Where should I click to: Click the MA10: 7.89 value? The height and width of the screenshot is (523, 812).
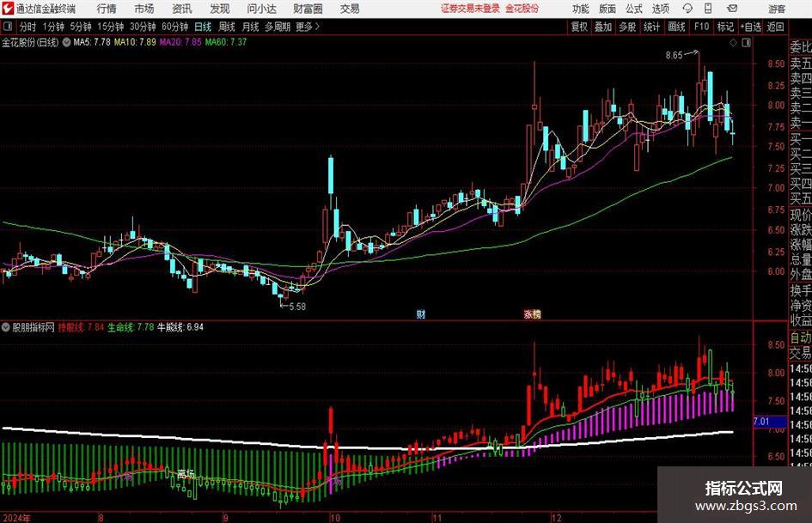pyautogui.click(x=135, y=42)
